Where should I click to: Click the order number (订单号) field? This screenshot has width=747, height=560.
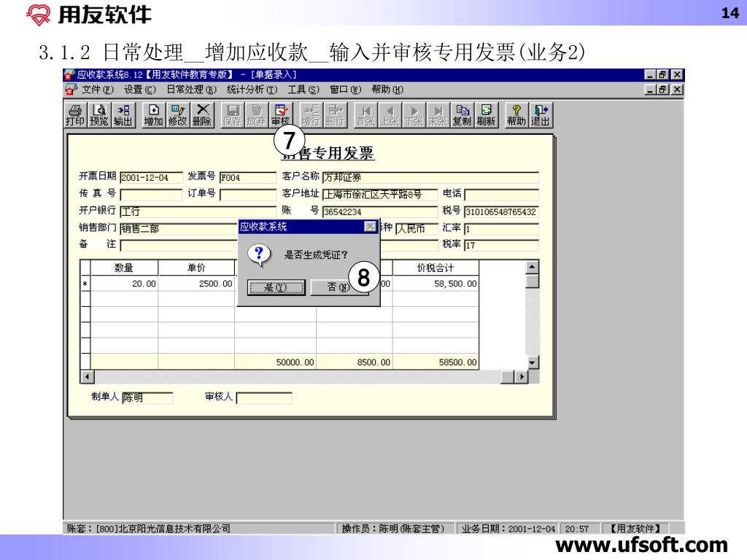click(248, 195)
